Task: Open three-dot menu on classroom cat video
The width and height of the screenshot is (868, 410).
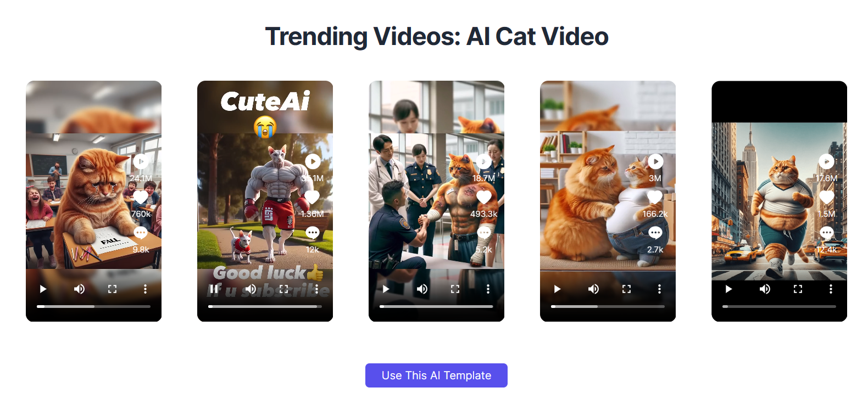Action: pos(145,289)
